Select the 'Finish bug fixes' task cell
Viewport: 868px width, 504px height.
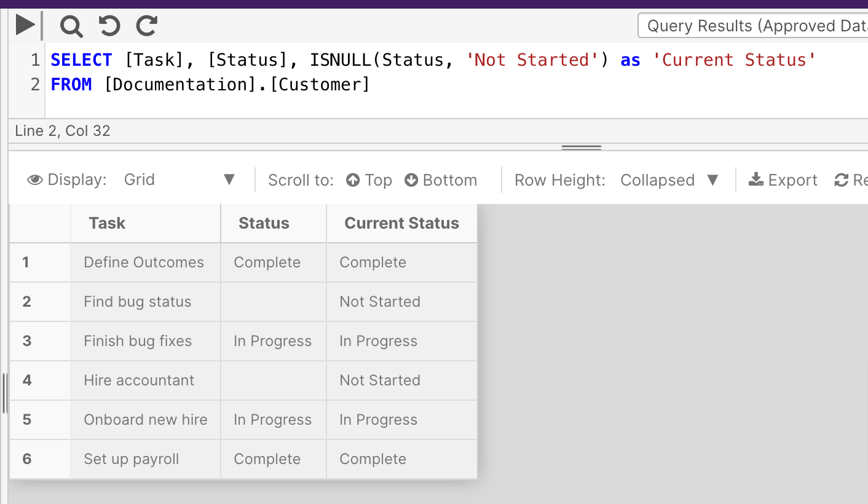(146, 341)
